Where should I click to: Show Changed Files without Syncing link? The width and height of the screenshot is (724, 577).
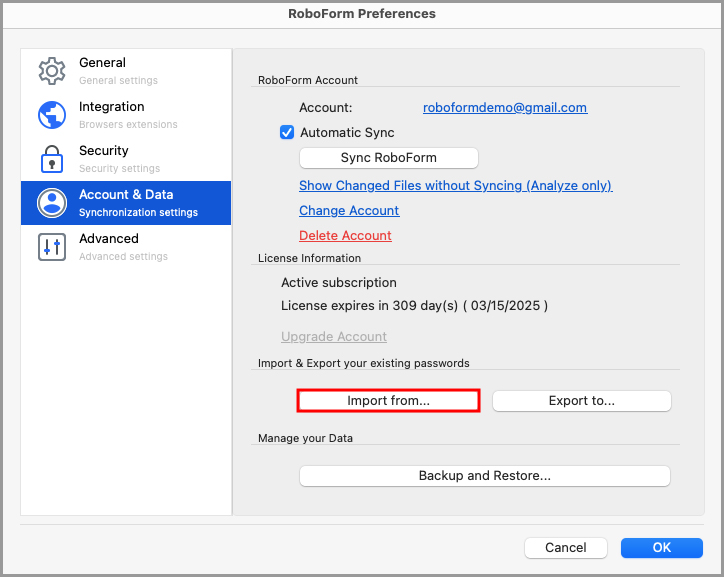point(456,186)
